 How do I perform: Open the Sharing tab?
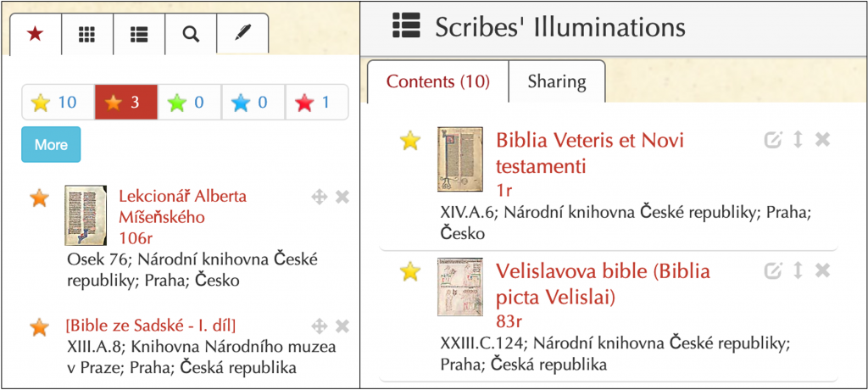tap(556, 81)
